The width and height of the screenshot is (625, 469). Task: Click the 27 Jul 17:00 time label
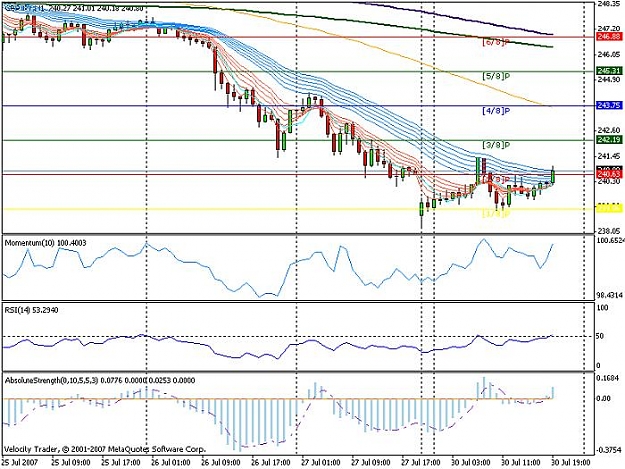(421, 463)
